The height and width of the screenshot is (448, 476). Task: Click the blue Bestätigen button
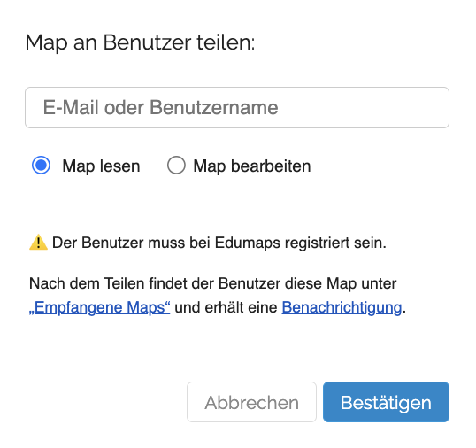tap(386, 402)
